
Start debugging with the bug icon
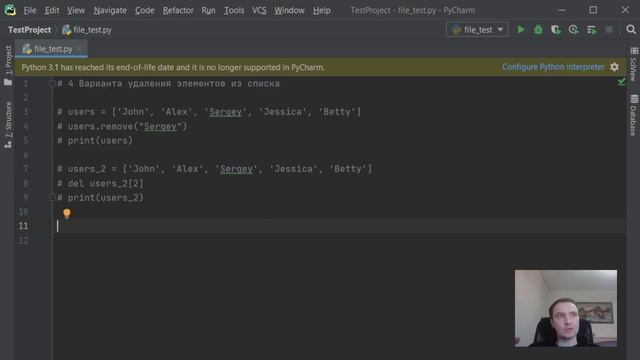[x=538, y=29]
